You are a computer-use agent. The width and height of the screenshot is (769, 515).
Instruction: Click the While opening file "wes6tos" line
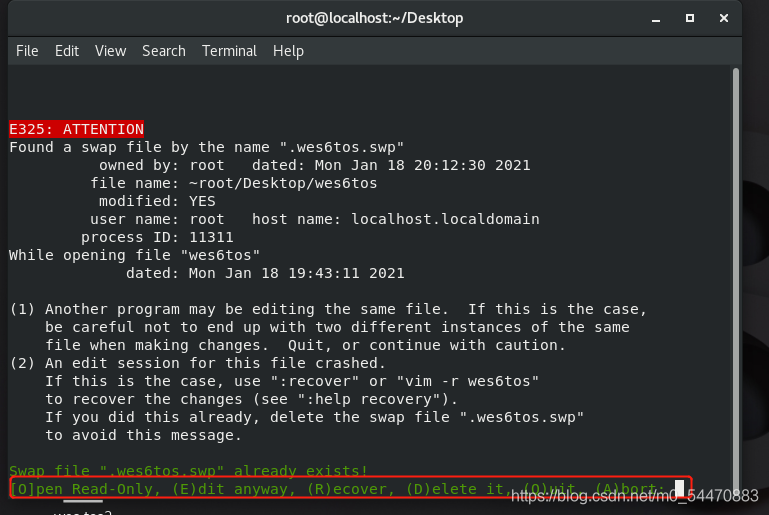134,255
